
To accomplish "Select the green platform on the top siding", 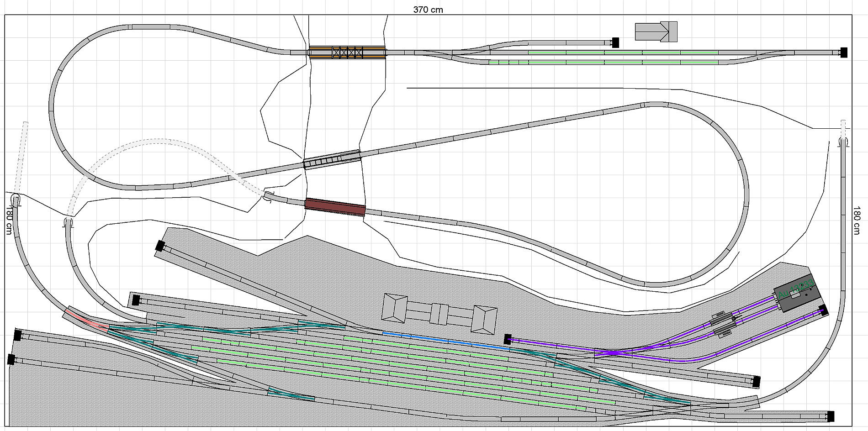I will [x=621, y=53].
